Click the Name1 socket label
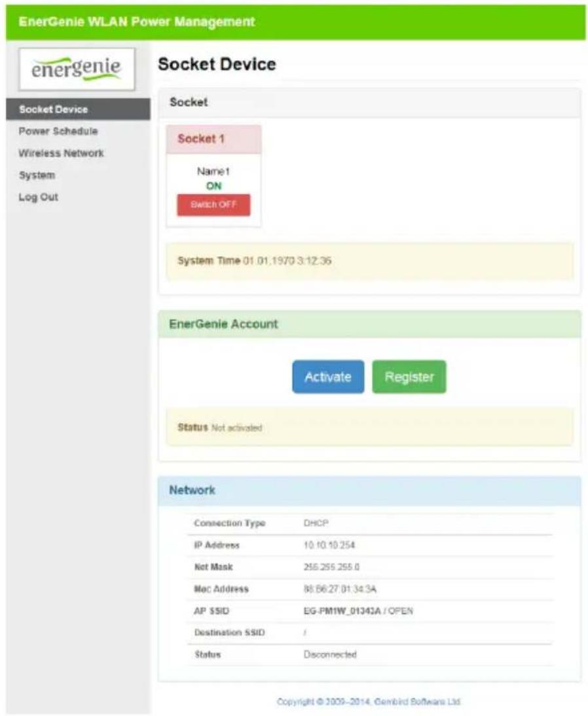This screenshot has width=588, height=716. (x=213, y=171)
